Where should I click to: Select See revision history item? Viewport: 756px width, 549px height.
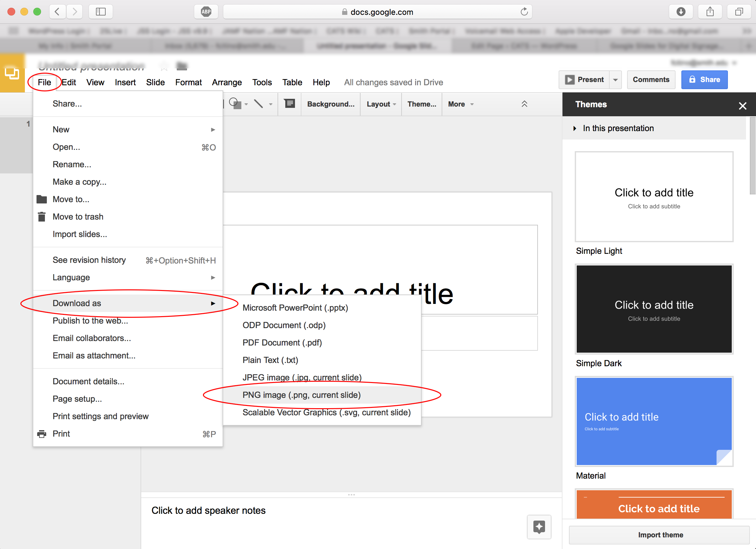[128, 260]
